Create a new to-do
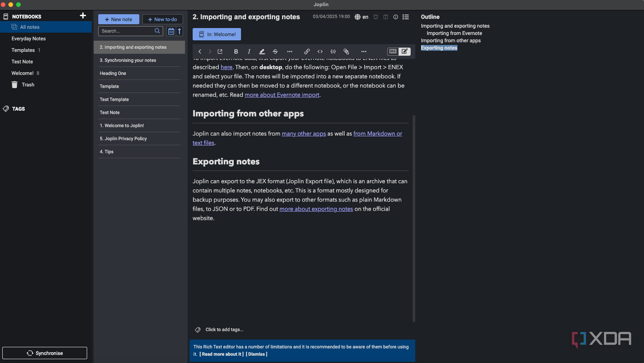This screenshot has height=363, width=644. click(x=163, y=20)
